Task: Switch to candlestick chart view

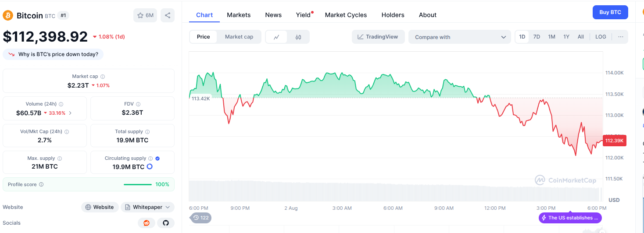Action: click(298, 37)
